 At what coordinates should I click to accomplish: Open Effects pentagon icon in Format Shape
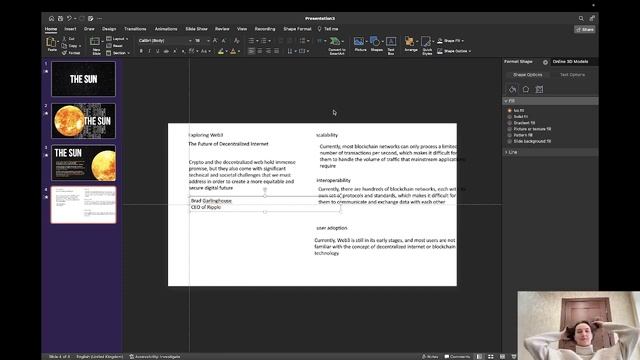point(526,89)
